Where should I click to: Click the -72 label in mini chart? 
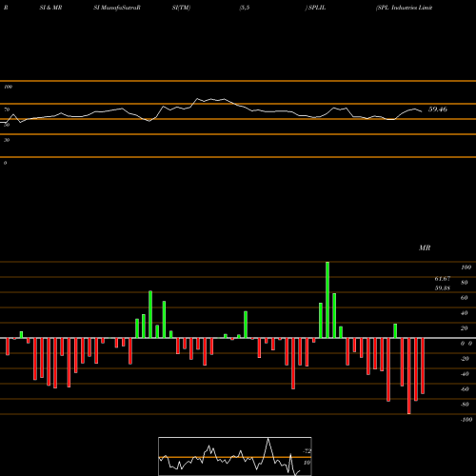[307, 451]
